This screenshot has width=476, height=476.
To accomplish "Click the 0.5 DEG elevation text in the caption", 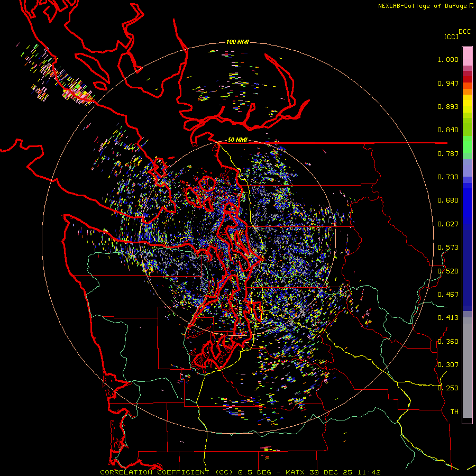I will [254, 472].
